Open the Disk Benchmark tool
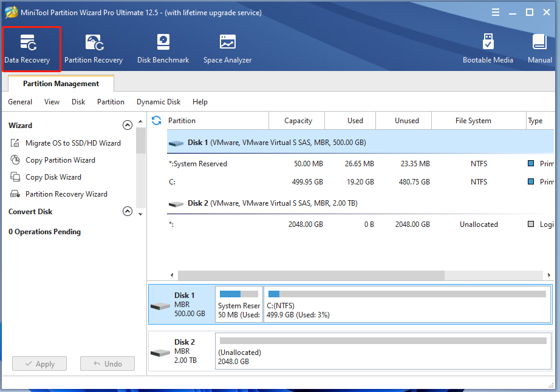Viewport: 560px width, 392px height. tap(163, 49)
